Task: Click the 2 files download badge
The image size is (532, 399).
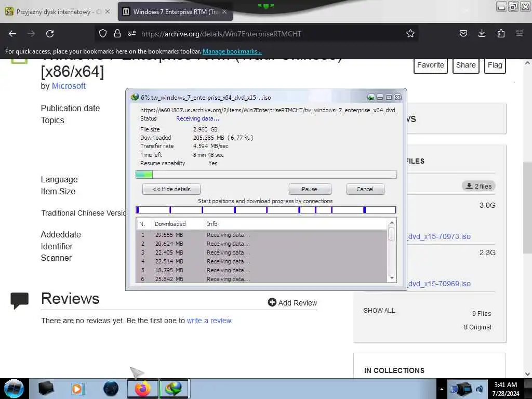Action: tap(478, 186)
